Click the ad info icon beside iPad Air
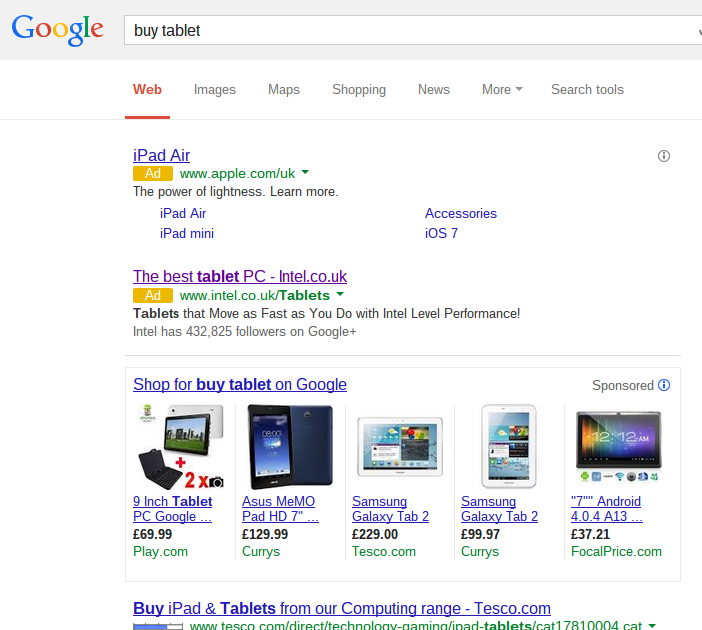The width and height of the screenshot is (702, 630). [x=663, y=156]
